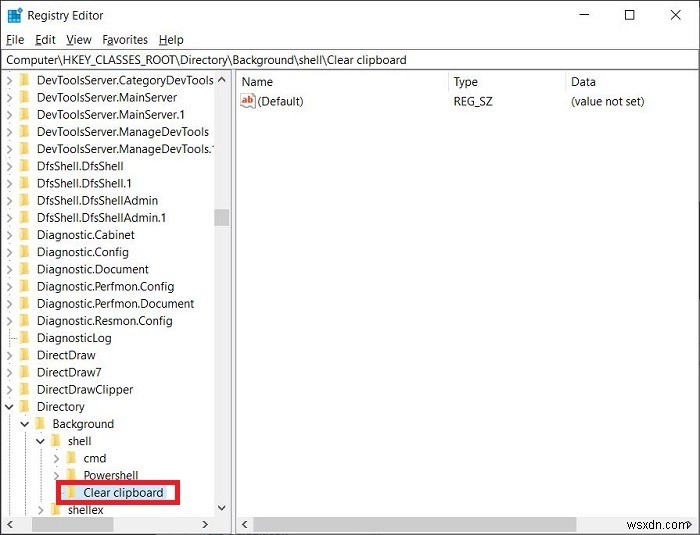
Task: Click the REG_SZ type cell
Action: tap(473, 101)
